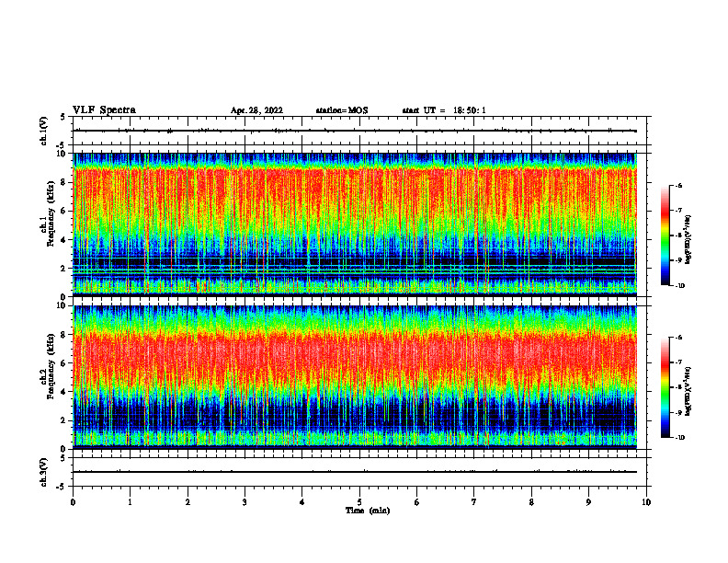The height and width of the screenshot is (563, 728).
Task: Click the ch.1(V) axis "5" tick label
Action: (63, 117)
